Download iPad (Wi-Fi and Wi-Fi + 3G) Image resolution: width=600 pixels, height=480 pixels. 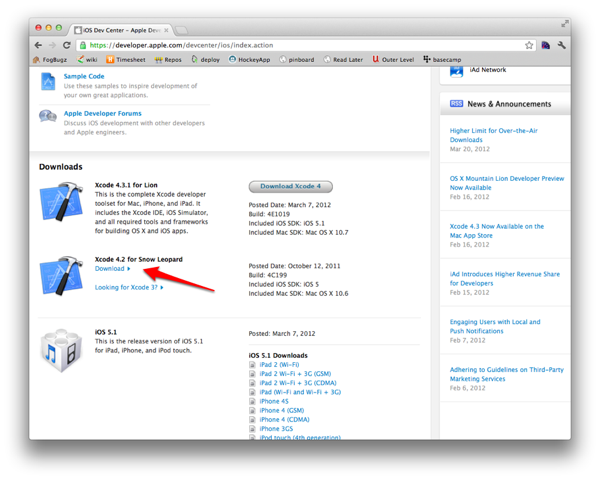pos(300,392)
